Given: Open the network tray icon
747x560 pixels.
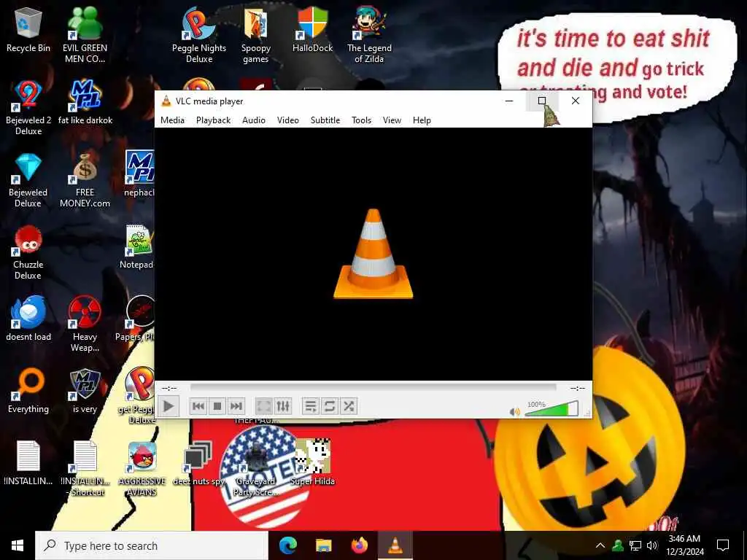Looking at the screenshot, I should click(x=635, y=545).
